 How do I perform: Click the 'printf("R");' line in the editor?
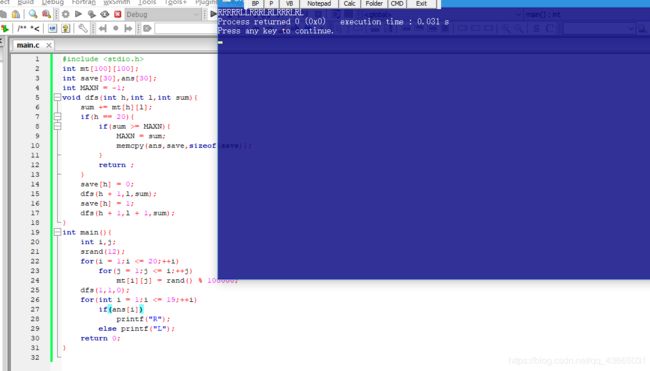click(x=143, y=319)
